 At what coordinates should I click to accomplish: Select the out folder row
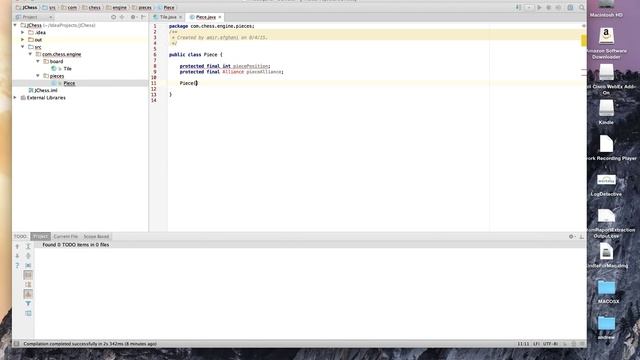(x=80, y=40)
